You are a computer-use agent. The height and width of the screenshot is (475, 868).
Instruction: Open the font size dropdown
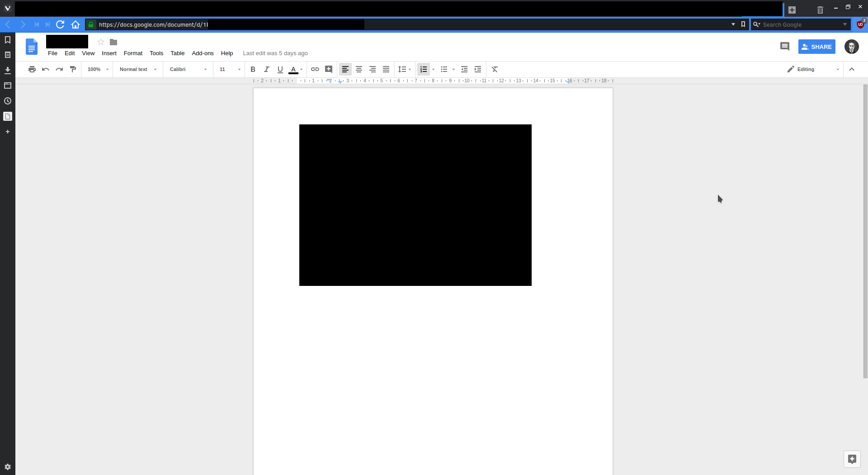pyautogui.click(x=230, y=69)
